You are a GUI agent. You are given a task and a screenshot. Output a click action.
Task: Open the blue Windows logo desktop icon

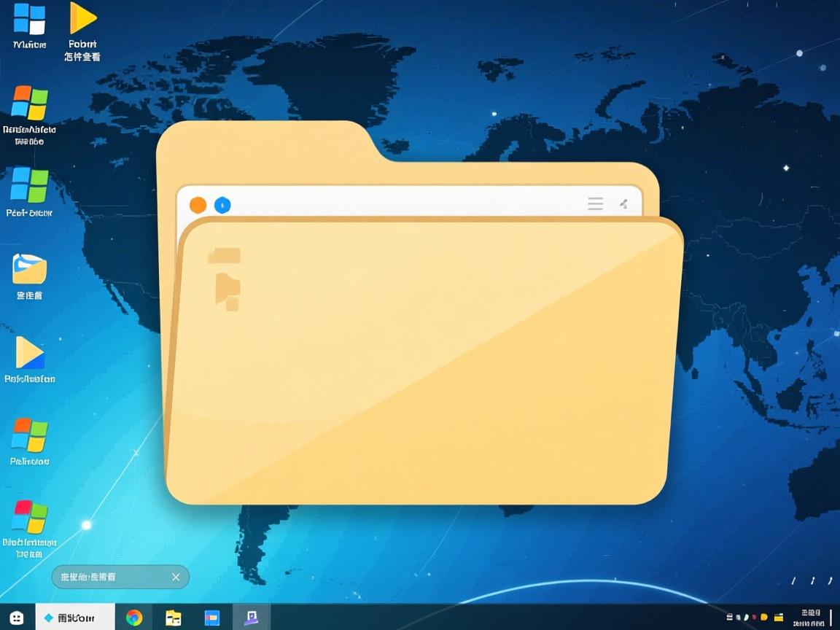click(29, 20)
